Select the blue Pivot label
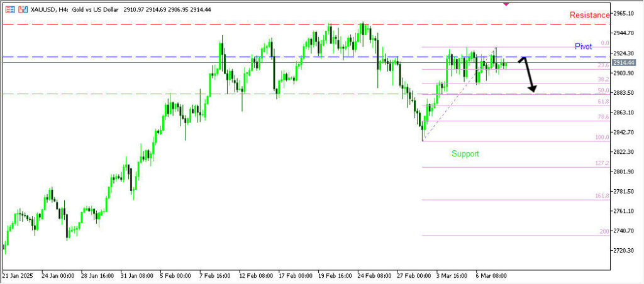Image resolution: width=644 pixels, height=284 pixels. tap(583, 47)
